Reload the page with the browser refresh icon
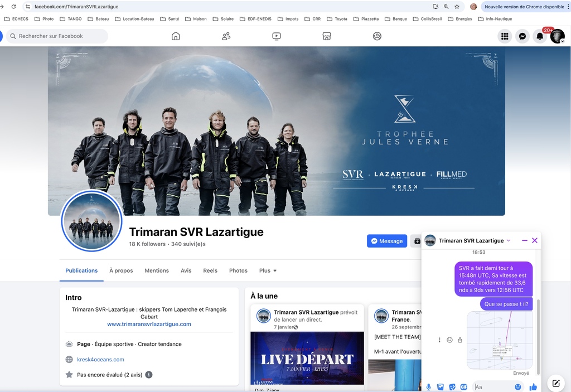 (13, 7)
